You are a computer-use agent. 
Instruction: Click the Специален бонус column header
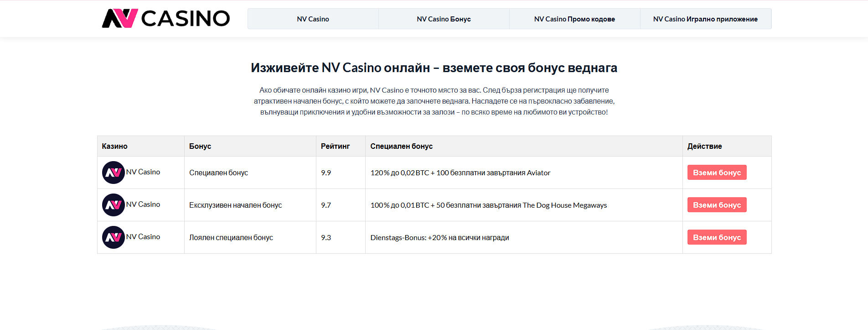tap(524, 146)
